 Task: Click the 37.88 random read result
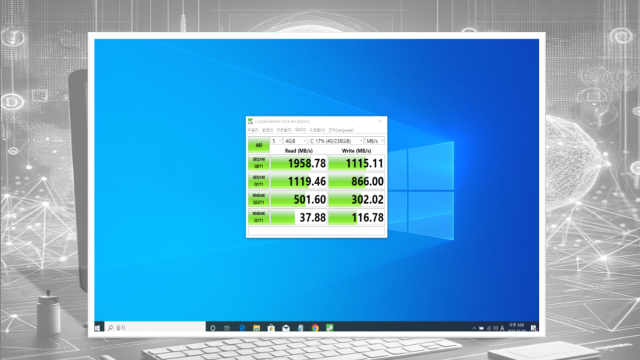299,217
